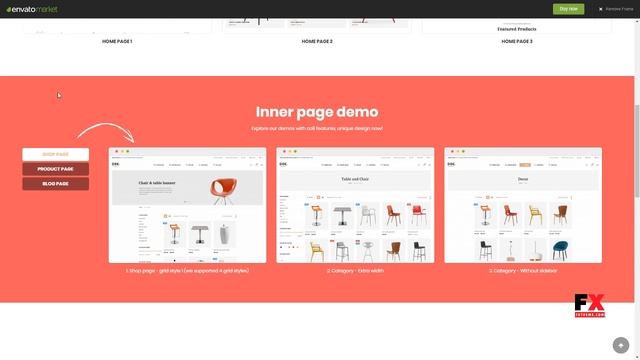This screenshot has height=360, width=640.
Task: Click the Inner page demo heading
Action: coord(317,112)
